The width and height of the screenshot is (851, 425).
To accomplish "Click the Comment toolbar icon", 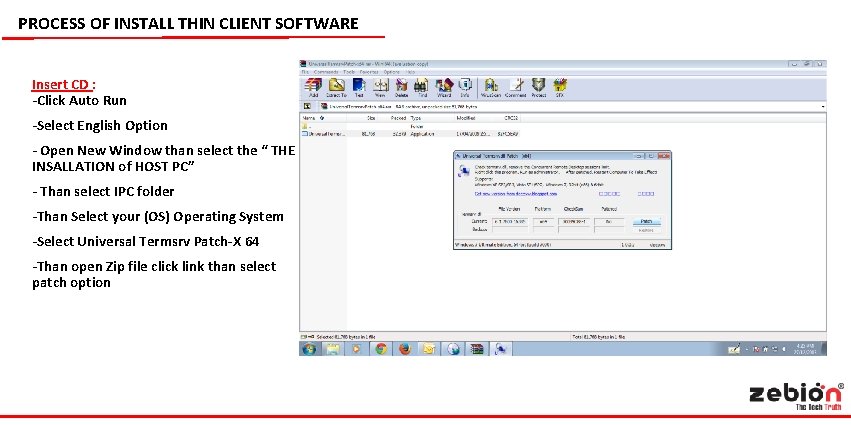I will tap(516, 87).
